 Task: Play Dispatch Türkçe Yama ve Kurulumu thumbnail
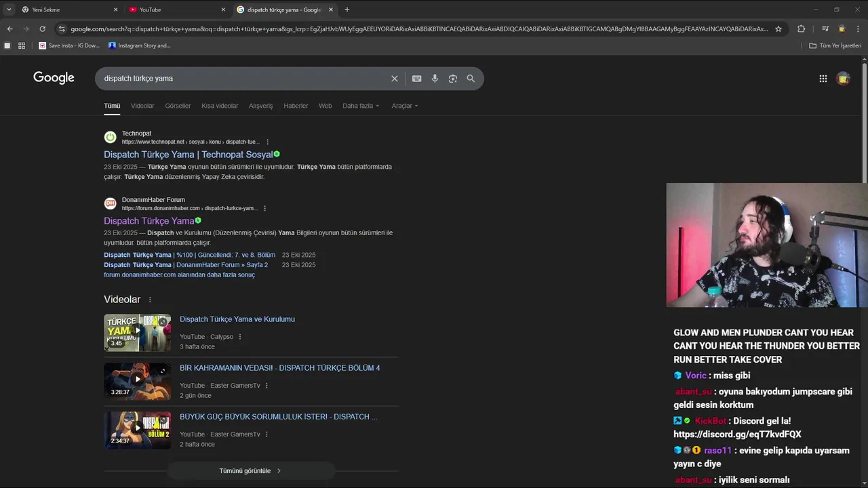tap(137, 332)
